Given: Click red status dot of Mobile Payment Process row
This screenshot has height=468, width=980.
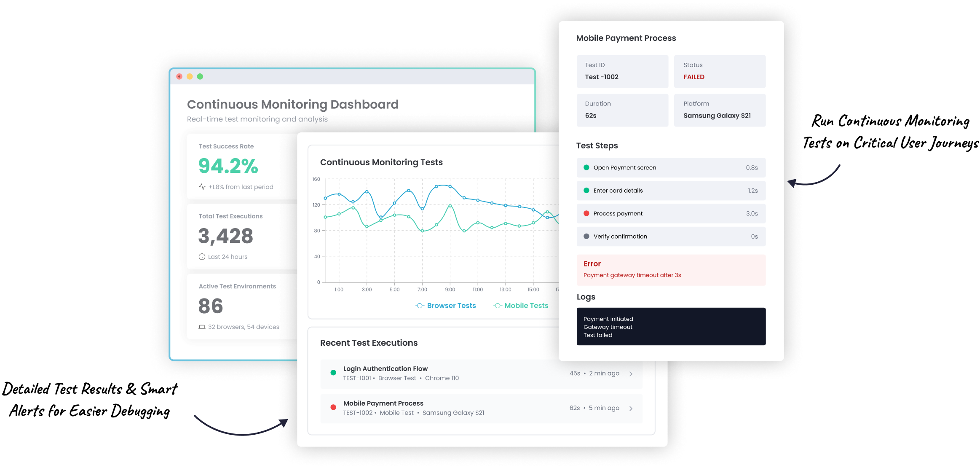Looking at the screenshot, I should pyautogui.click(x=333, y=407).
